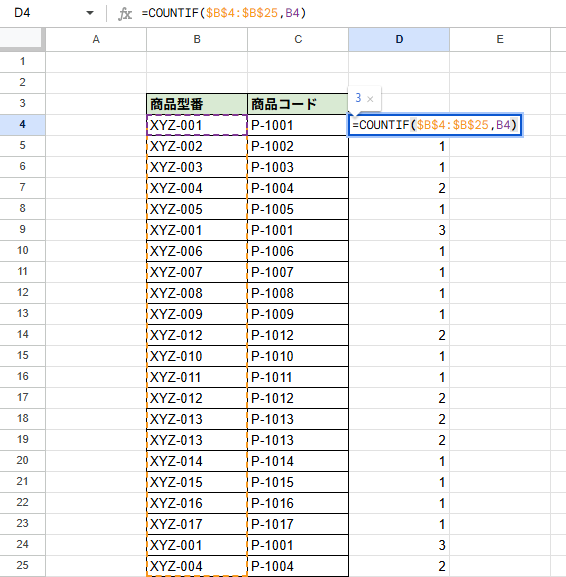566x577 pixels.
Task: Select cell C16 containing P-1011
Action: point(298,377)
